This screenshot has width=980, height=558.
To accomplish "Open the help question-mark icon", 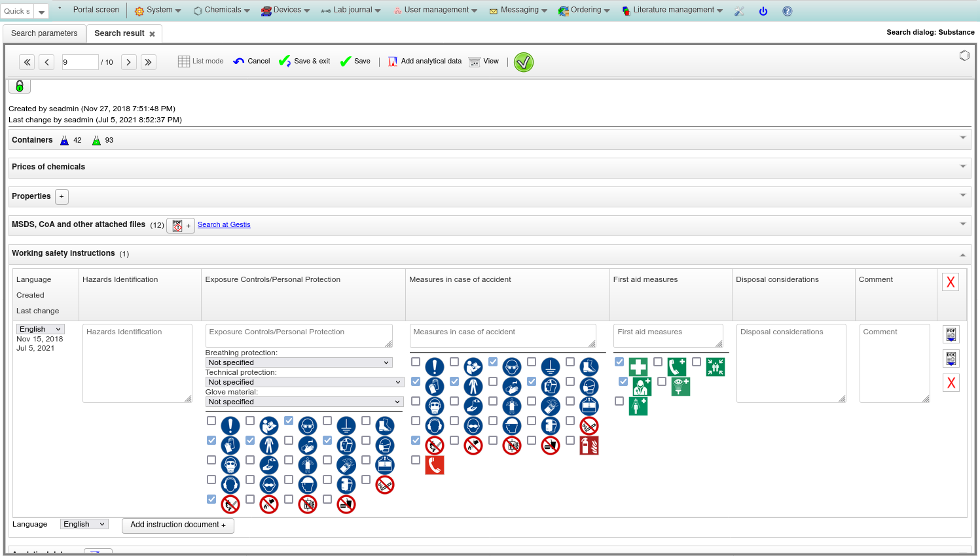I will [x=788, y=11].
